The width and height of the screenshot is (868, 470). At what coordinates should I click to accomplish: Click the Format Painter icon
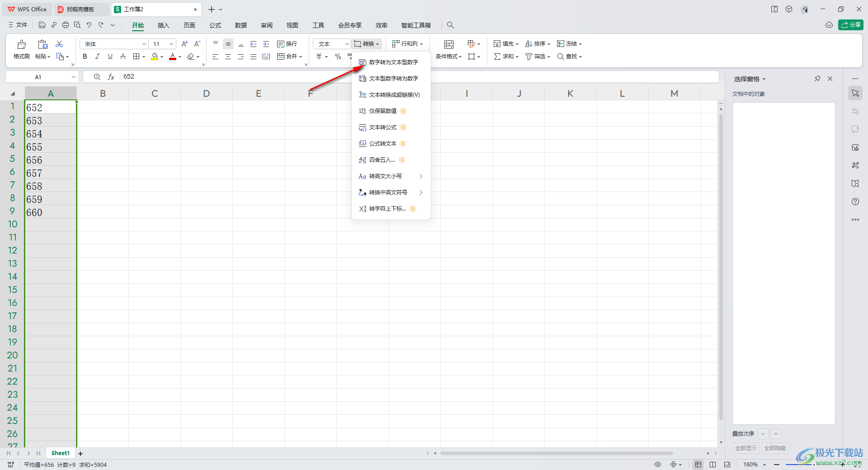point(21,44)
